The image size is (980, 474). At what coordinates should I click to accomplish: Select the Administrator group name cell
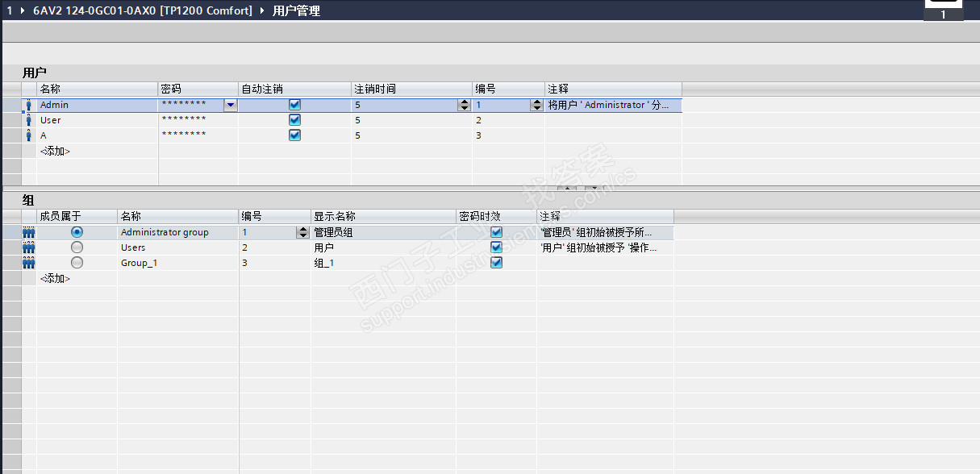(177, 232)
